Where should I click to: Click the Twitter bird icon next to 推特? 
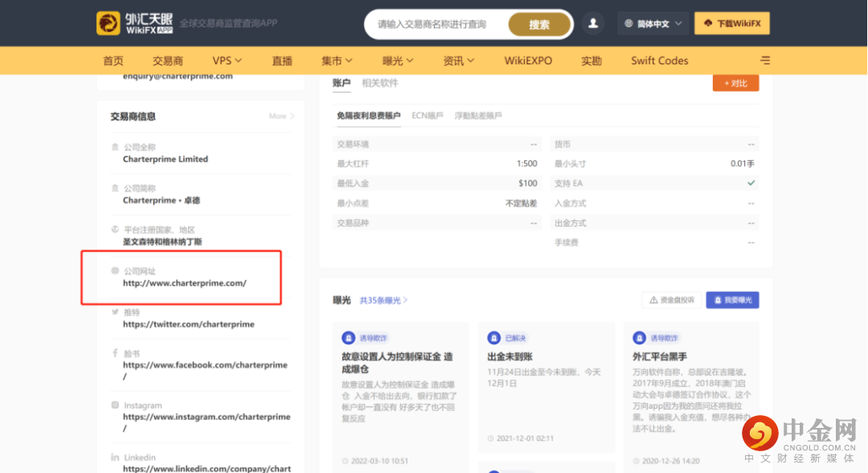coord(115,312)
